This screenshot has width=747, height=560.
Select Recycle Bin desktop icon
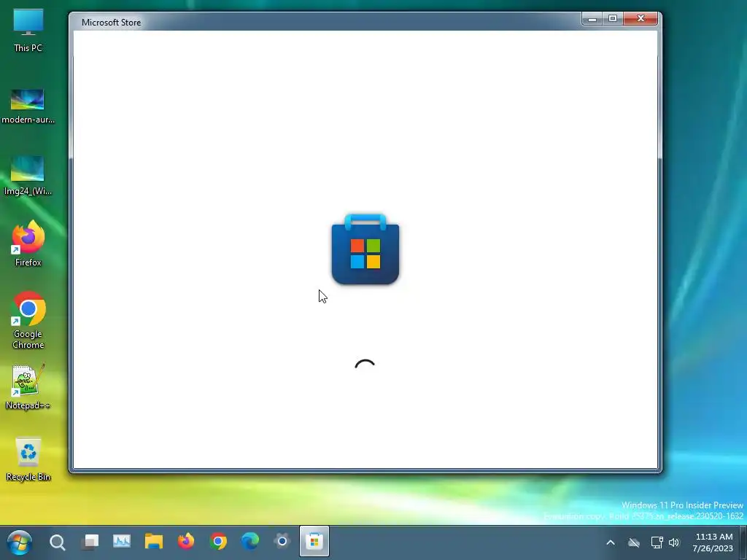(x=28, y=459)
